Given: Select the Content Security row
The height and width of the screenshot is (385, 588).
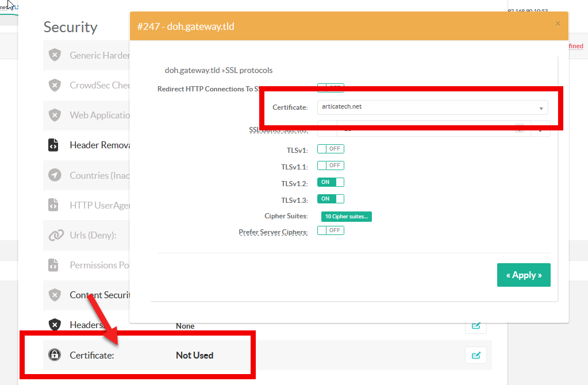Looking at the screenshot, I should tap(98, 295).
